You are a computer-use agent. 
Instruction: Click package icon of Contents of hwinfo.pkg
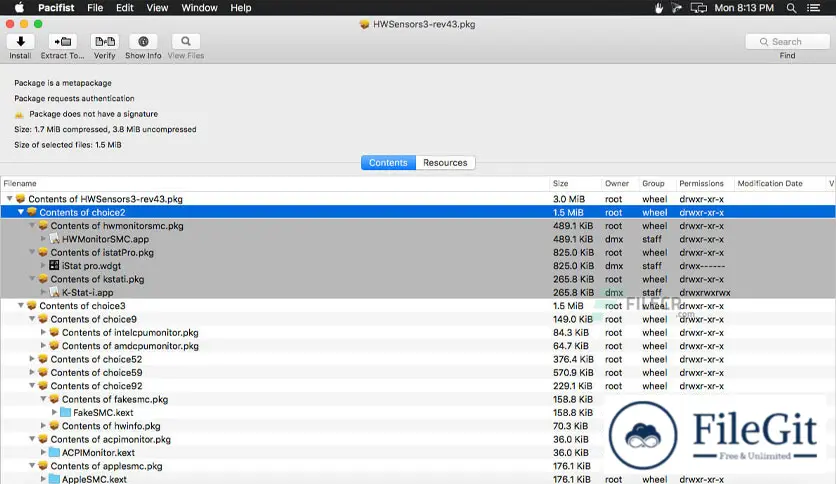[54, 425]
